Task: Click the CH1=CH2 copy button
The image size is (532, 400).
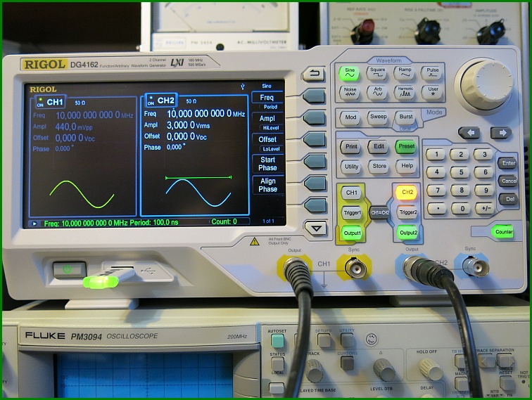Action: 379,213
